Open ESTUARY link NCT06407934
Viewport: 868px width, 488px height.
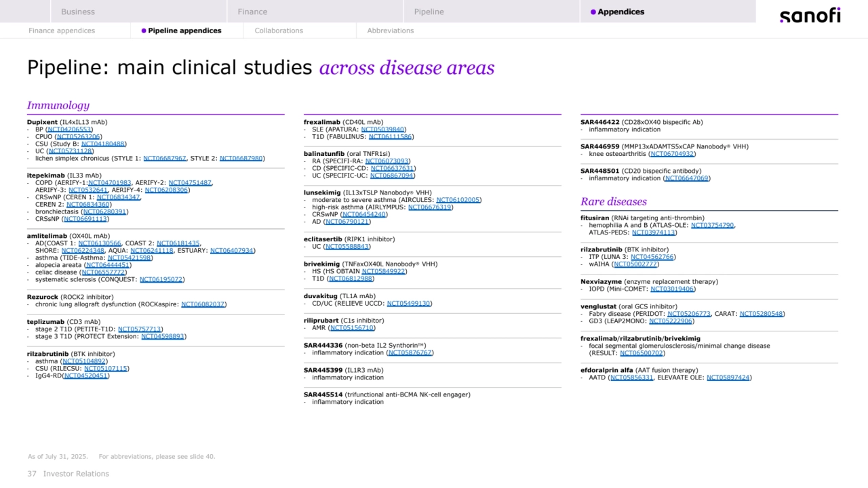tap(232, 251)
